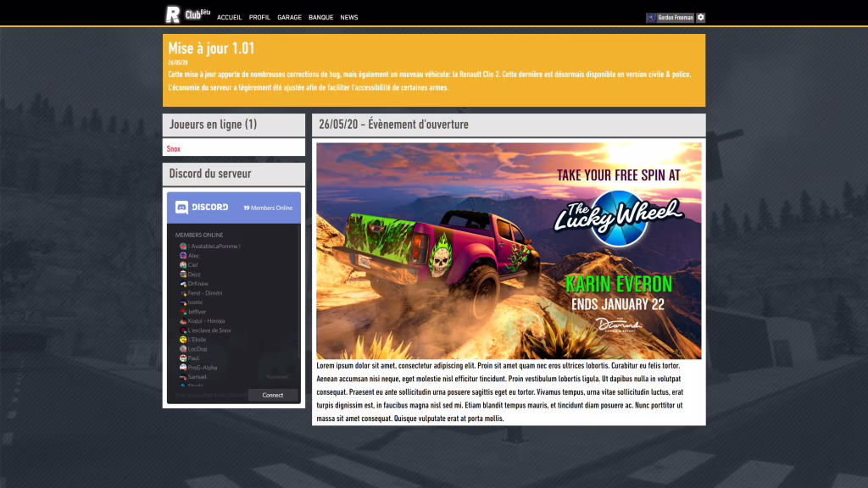
Task: Click the name 'Alec' in Discord list
Action: (x=193, y=256)
